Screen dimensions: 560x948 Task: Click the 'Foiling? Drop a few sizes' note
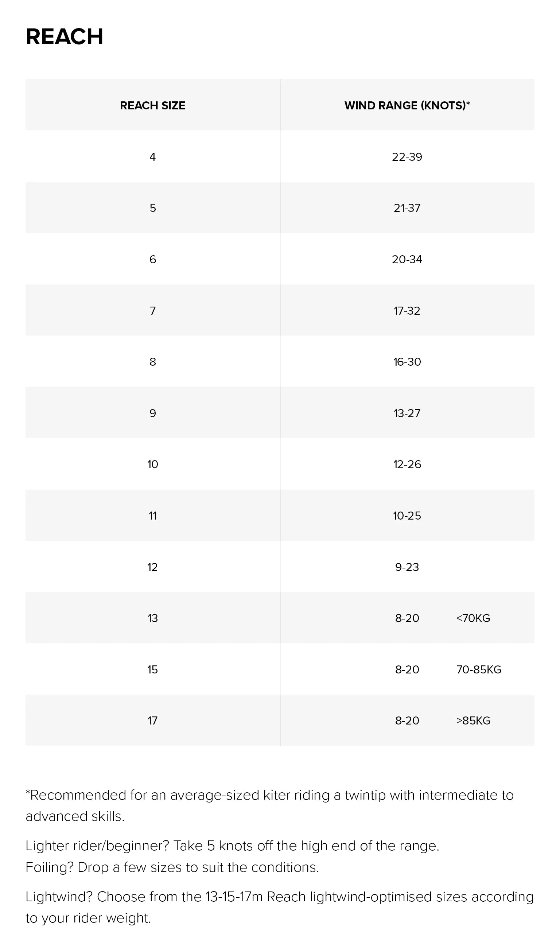[x=172, y=868]
